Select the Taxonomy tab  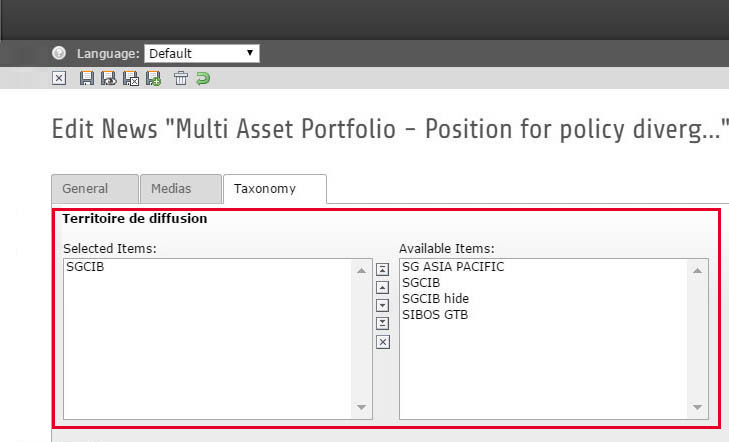[x=275, y=189]
